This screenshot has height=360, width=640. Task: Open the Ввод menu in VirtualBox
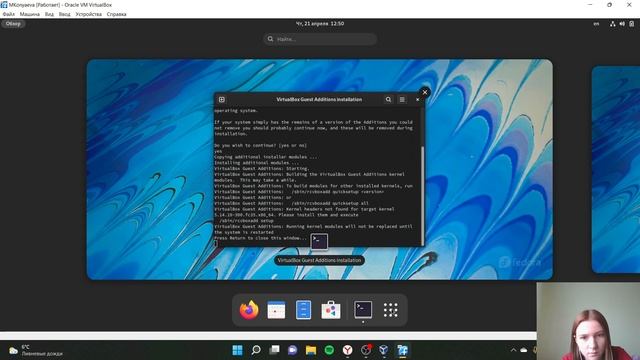64,14
